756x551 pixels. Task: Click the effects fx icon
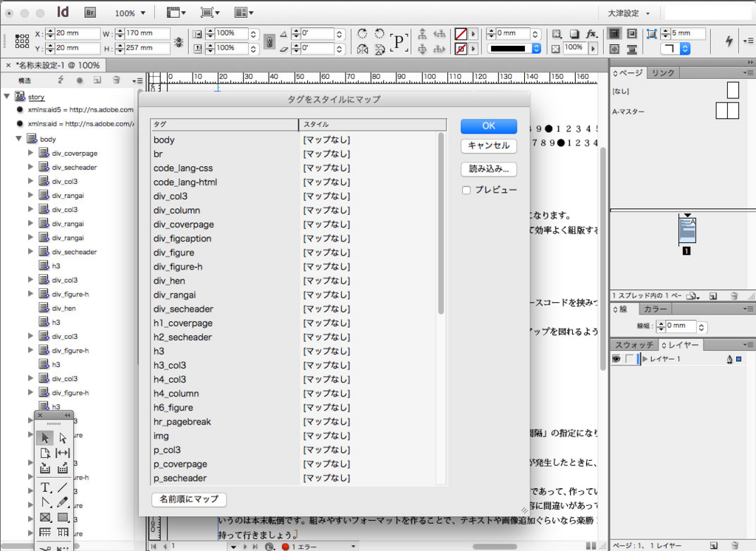coord(591,34)
